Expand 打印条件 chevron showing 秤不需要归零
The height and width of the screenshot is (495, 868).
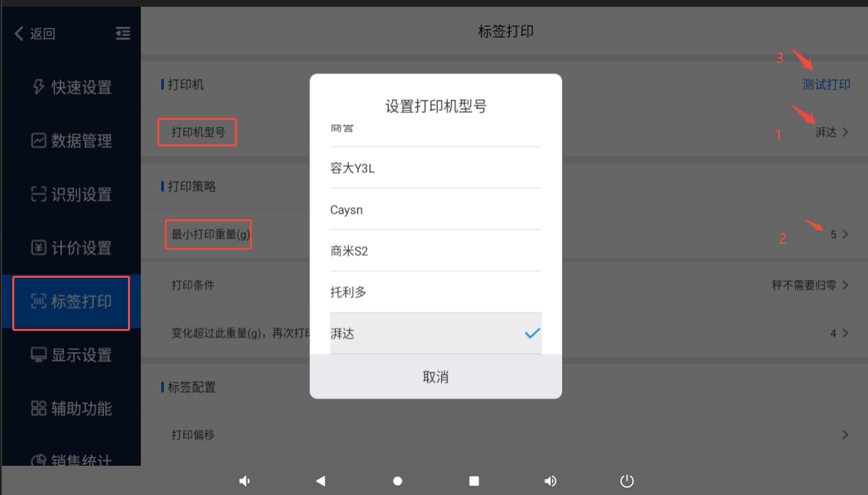845,285
